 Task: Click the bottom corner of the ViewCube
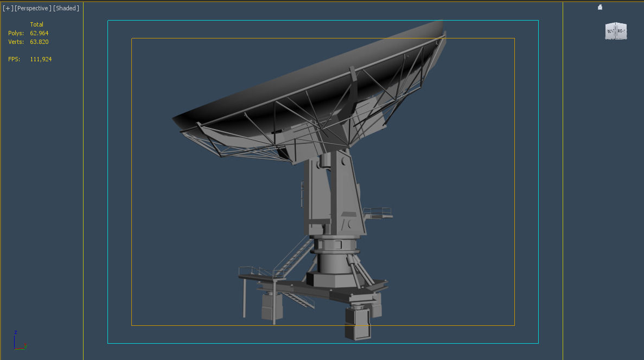point(616,39)
